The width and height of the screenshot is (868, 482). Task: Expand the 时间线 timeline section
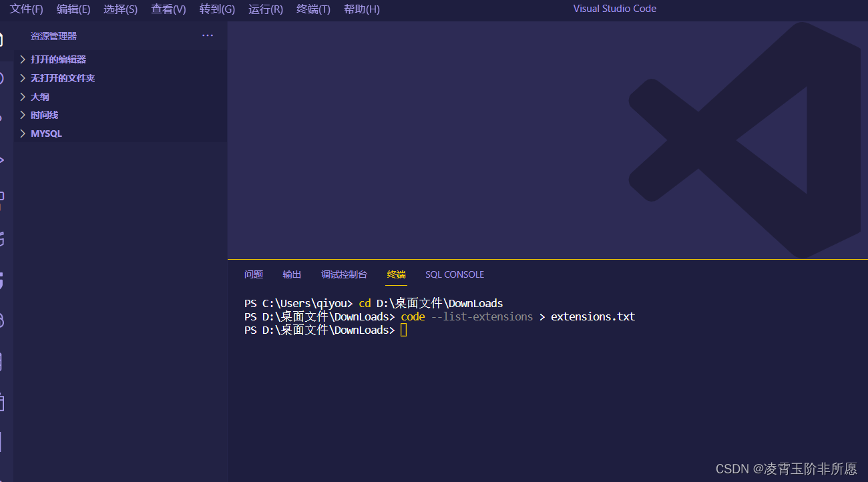[121, 115]
